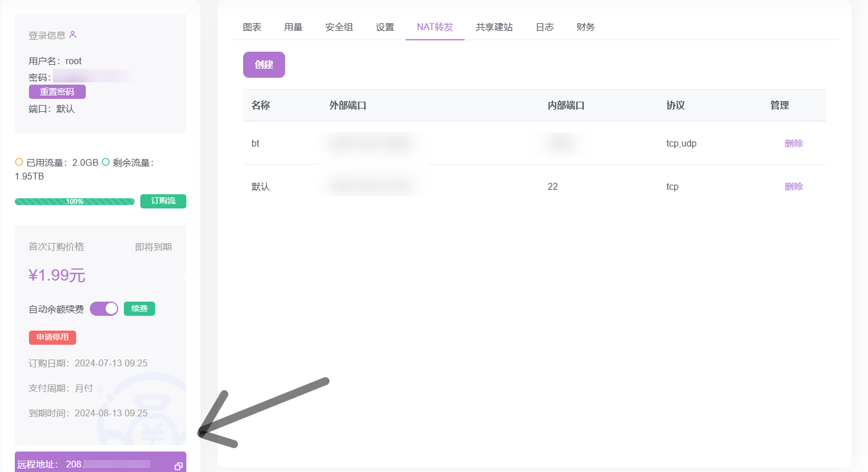
Task: Toggle the 自动余额续费 switch
Action: point(104,308)
